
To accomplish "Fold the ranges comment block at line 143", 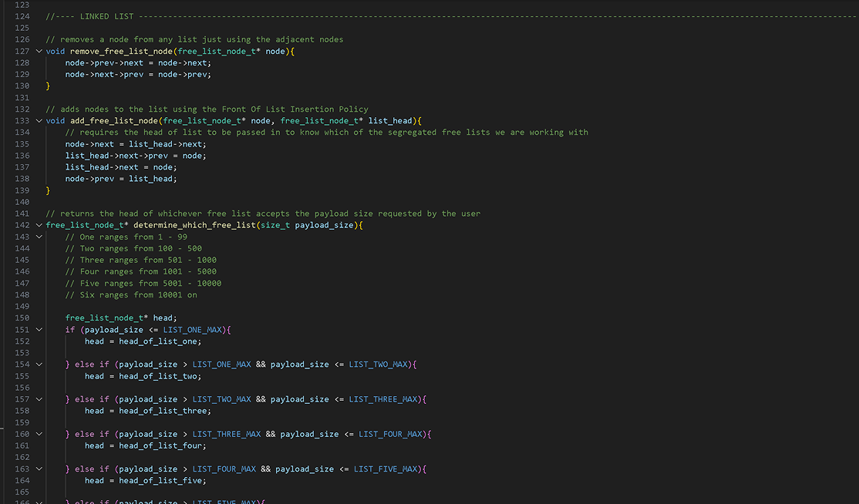I will 39,237.
